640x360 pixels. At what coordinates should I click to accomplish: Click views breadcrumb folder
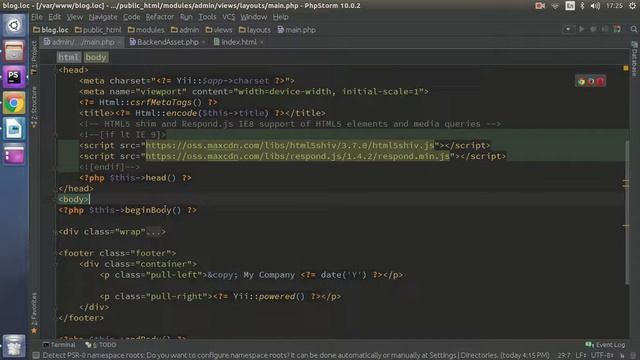219,30
